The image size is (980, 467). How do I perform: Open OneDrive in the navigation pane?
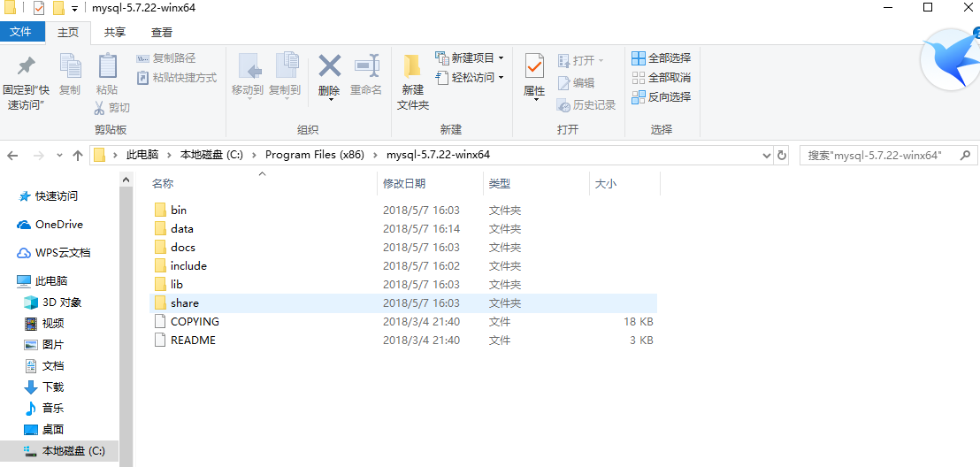click(x=50, y=225)
